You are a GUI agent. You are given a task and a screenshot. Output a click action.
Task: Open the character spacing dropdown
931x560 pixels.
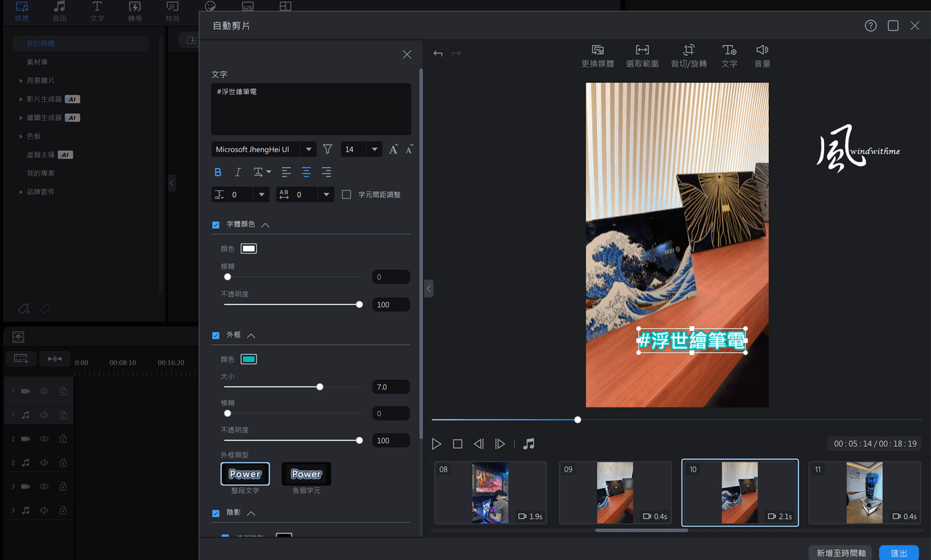(x=327, y=195)
